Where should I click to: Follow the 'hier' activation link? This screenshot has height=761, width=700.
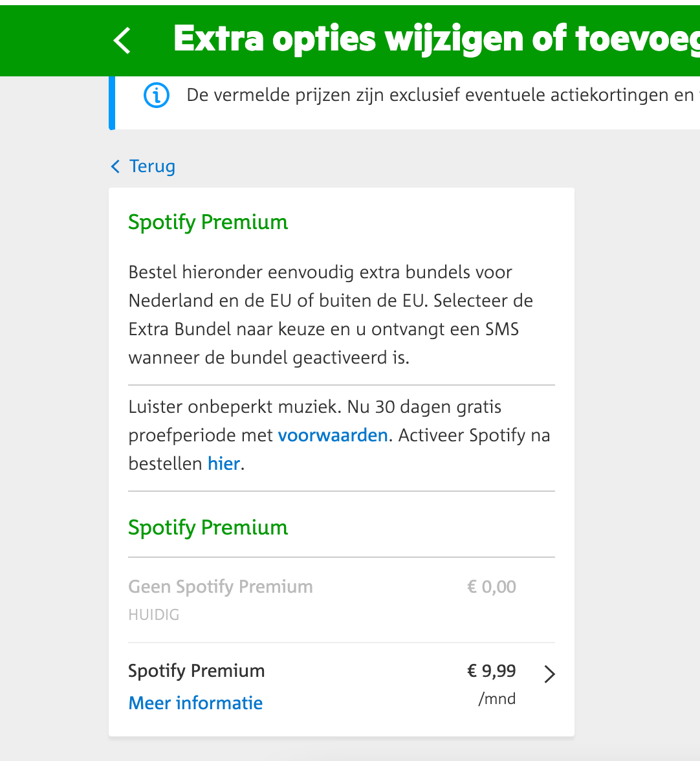[224, 463]
